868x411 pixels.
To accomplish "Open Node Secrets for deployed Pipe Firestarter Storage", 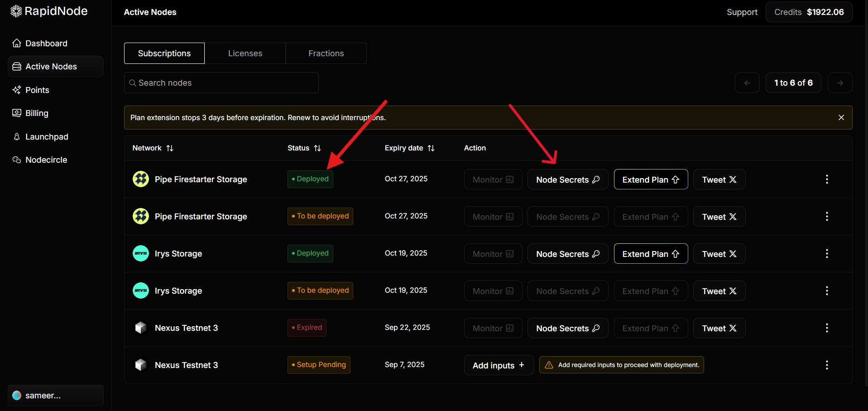I will [567, 179].
